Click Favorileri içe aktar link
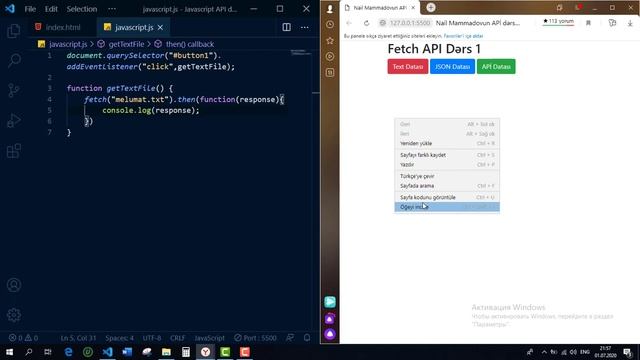Image resolution: width=640 pixels, height=360 pixels. coord(463,36)
